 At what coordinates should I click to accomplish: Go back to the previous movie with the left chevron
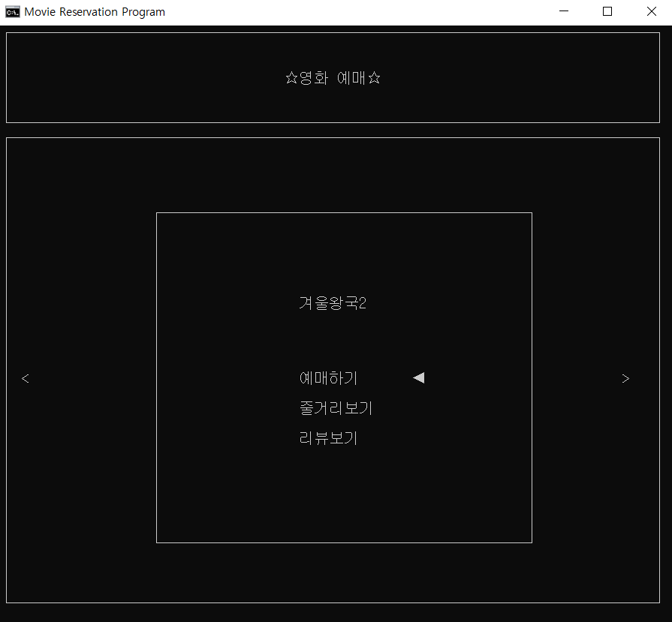(x=26, y=378)
